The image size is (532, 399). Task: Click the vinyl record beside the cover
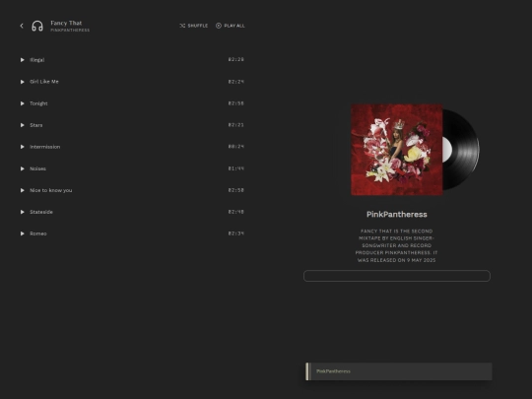(x=461, y=150)
